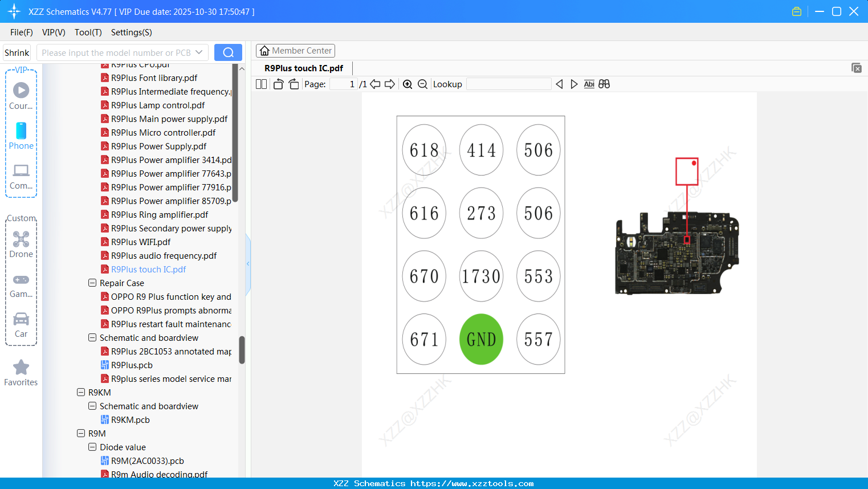Go to the previous page arrow
This screenshot has height=489, width=868.
[375, 84]
